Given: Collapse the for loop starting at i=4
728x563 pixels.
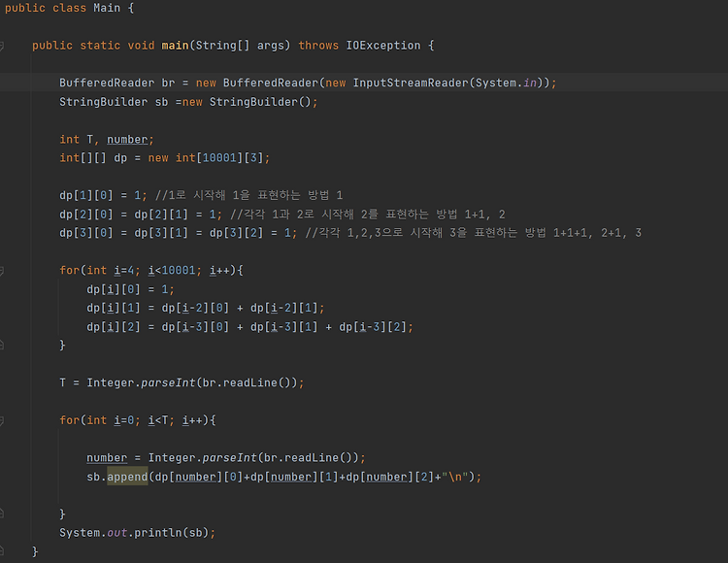Looking at the screenshot, I should [2, 271].
